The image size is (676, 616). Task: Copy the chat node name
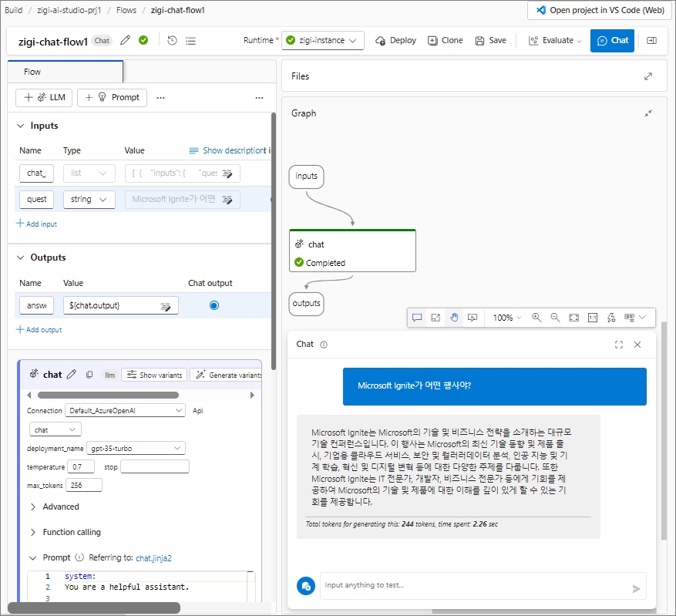pyautogui.click(x=89, y=375)
